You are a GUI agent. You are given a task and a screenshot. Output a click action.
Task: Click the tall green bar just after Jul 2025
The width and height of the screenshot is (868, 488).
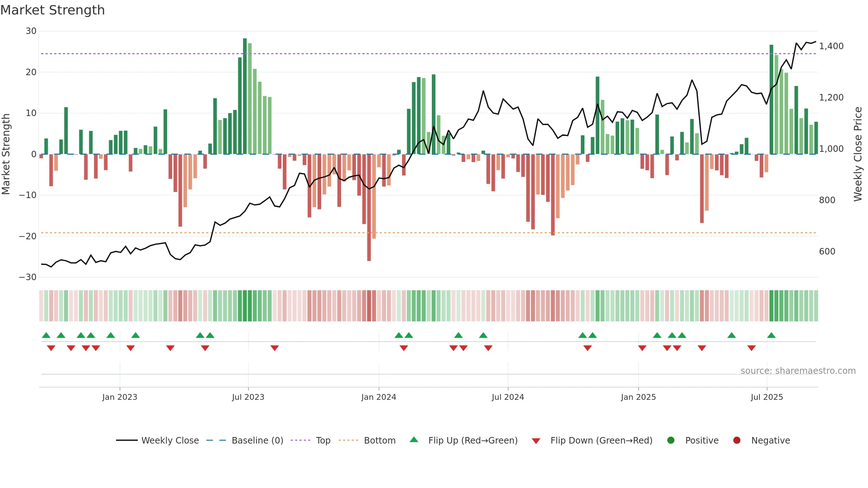pyautogui.click(x=771, y=99)
